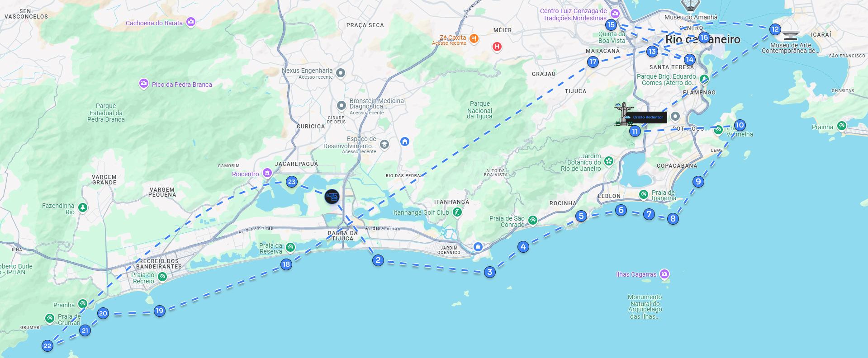Click route waypoint number 8
The image size is (868, 358).
pyautogui.click(x=673, y=219)
